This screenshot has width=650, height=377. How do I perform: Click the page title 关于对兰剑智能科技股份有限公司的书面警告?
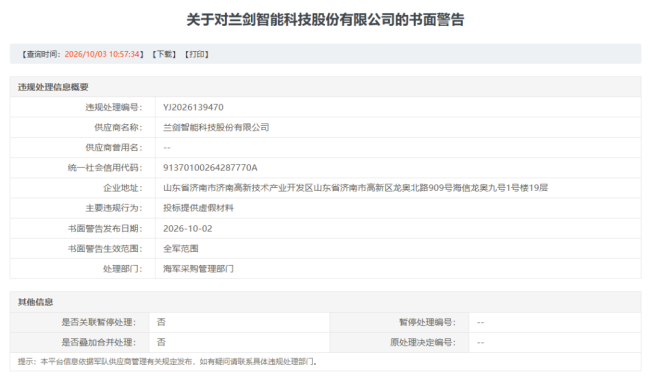pyautogui.click(x=325, y=19)
